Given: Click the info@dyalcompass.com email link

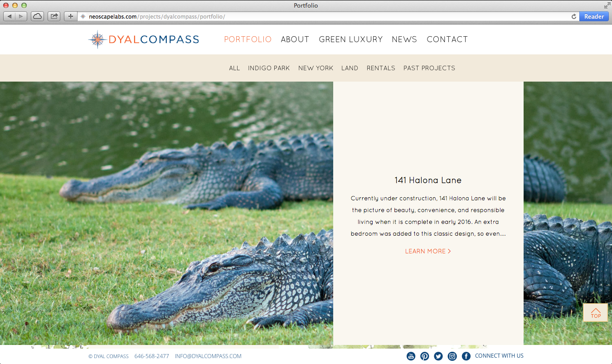Looking at the screenshot, I should point(208,356).
